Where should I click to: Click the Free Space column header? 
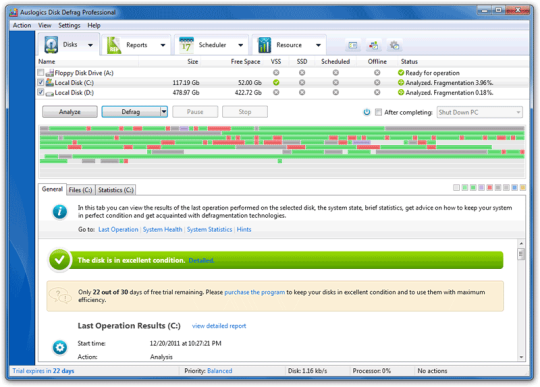(x=245, y=62)
